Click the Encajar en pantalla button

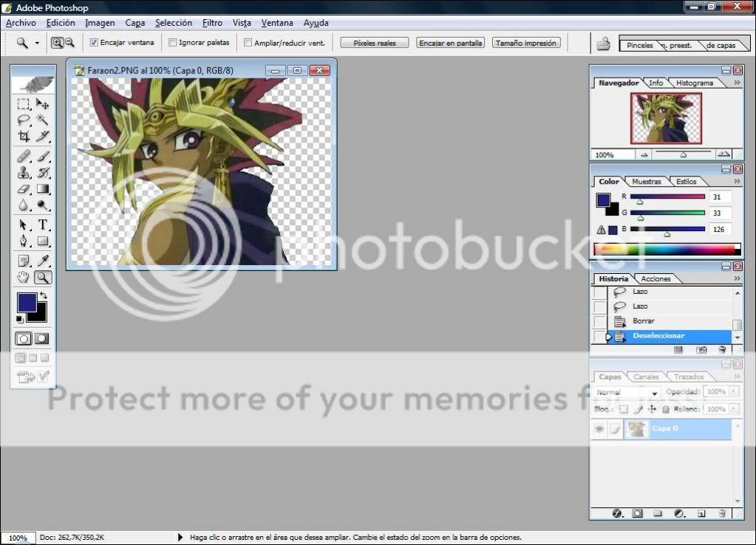(450, 43)
